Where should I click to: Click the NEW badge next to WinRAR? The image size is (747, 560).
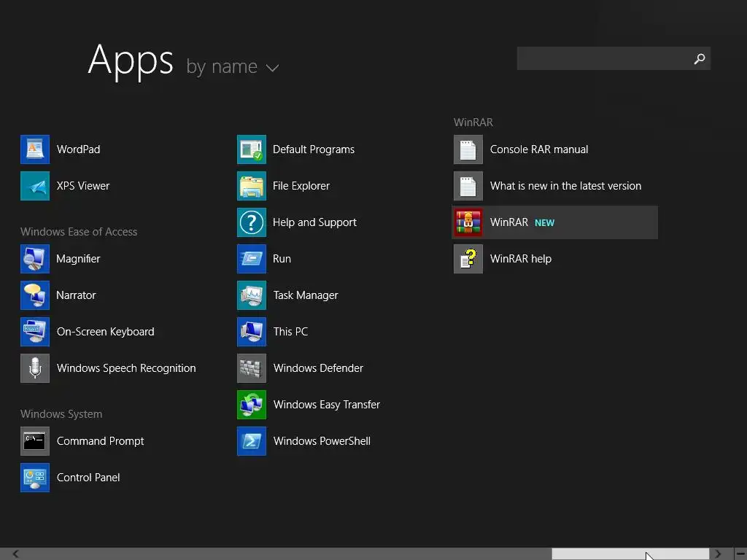(544, 223)
